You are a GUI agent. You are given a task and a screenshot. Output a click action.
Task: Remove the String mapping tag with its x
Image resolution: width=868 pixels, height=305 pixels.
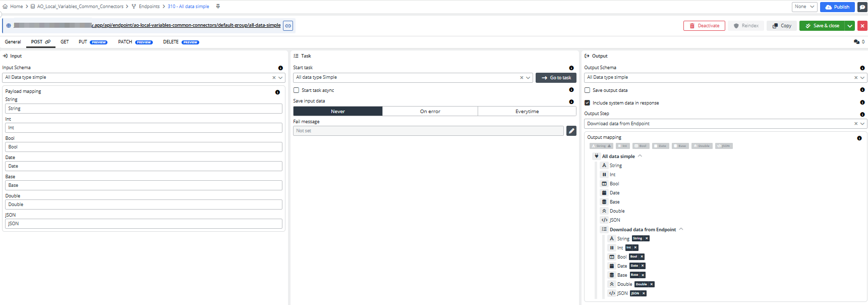(647, 238)
